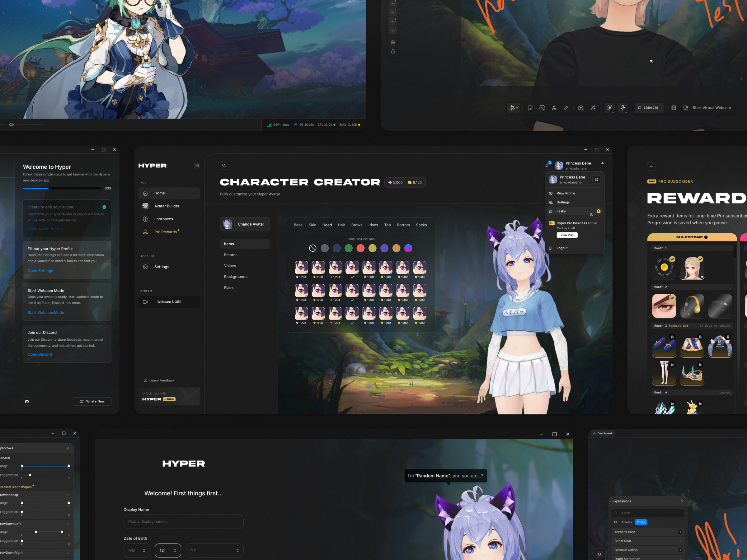Image resolution: width=747 pixels, height=560 pixels.
Task: Select the pencil drawing tool in webcam toolbar
Action: [x=566, y=108]
